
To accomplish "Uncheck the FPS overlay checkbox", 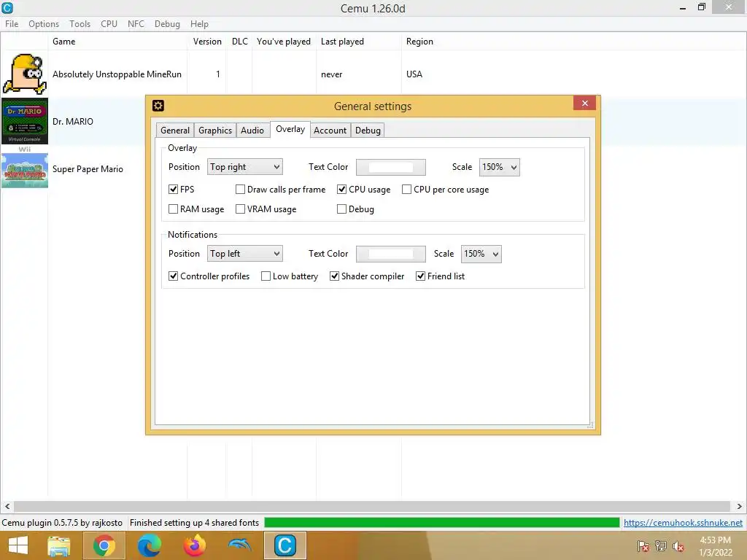I will tap(173, 190).
